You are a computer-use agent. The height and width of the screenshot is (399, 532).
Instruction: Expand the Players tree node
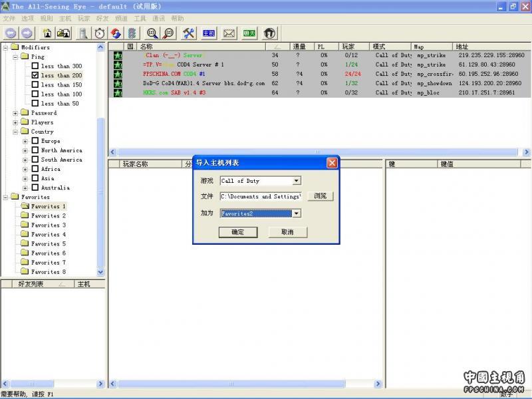pyautogui.click(x=15, y=122)
